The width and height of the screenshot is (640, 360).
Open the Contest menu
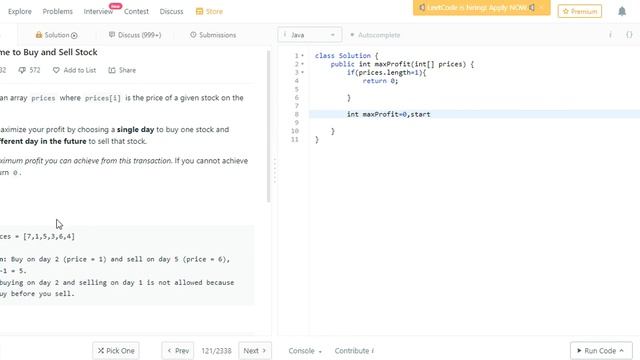(136, 11)
